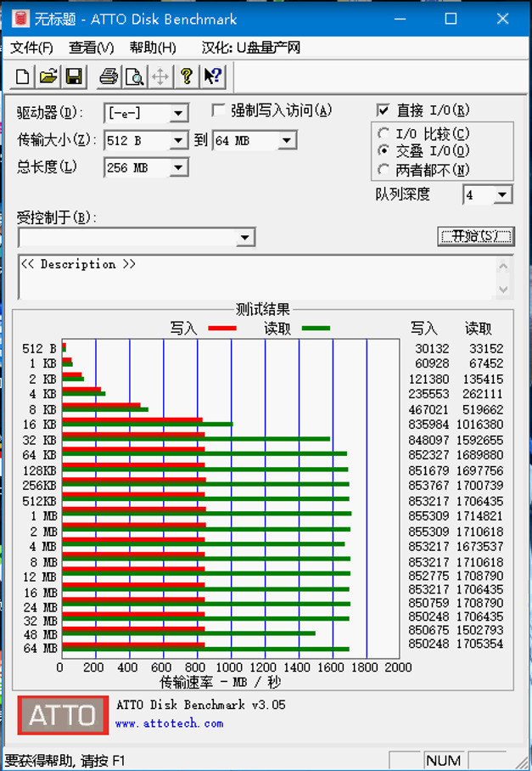Click the context help arrow icon

tap(213, 76)
